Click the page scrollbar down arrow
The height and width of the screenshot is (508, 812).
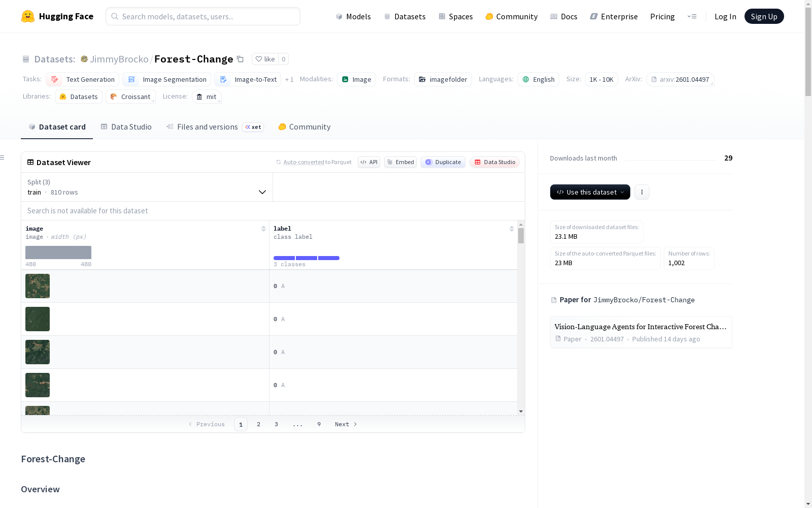pos(808,504)
